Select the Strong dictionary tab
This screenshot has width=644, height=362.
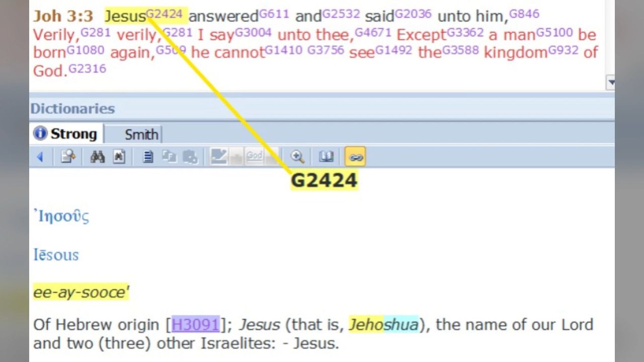pyautogui.click(x=66, y=134)
